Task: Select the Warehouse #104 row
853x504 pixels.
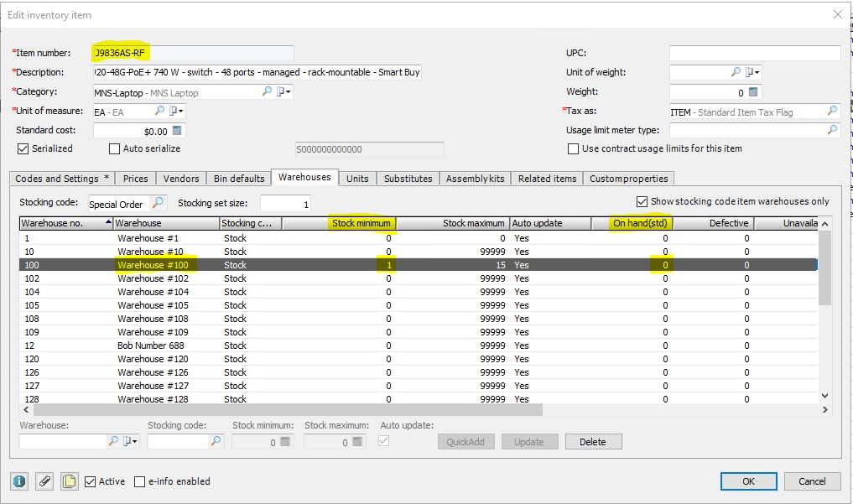Action: click(x=419, y=292)
